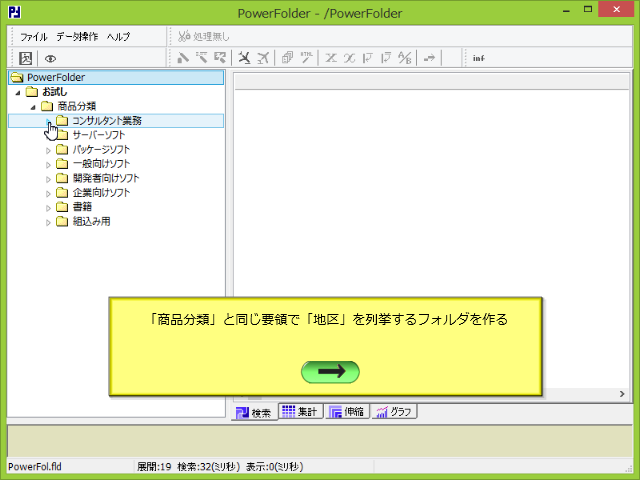Click the curly crossed X icon
Viewport: 640px width, 480px height.
(349, 58)
